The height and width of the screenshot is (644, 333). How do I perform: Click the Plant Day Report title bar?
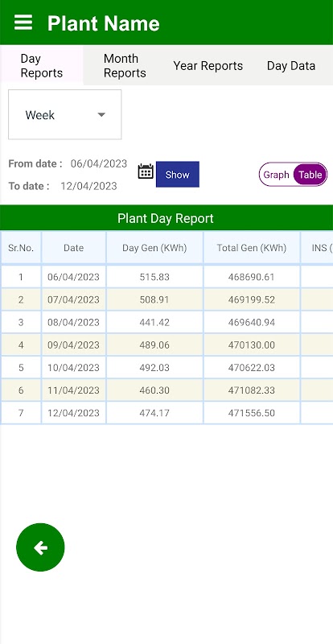166,218
